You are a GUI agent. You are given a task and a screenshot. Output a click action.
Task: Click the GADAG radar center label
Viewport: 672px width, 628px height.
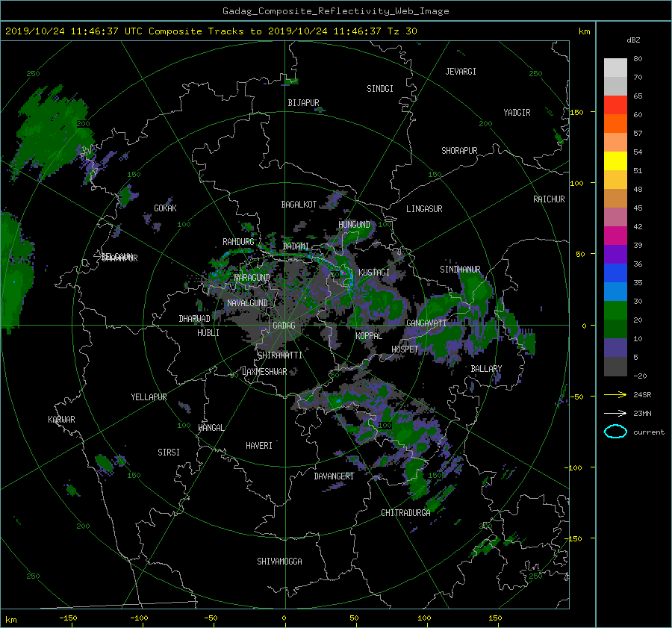284,326
